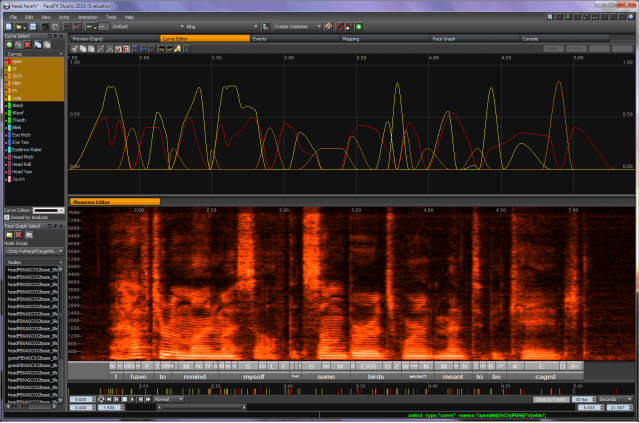Screen dimensions: 640x423
Task: Click the fit vertical blue arrows icon
Action: [136, 49]
